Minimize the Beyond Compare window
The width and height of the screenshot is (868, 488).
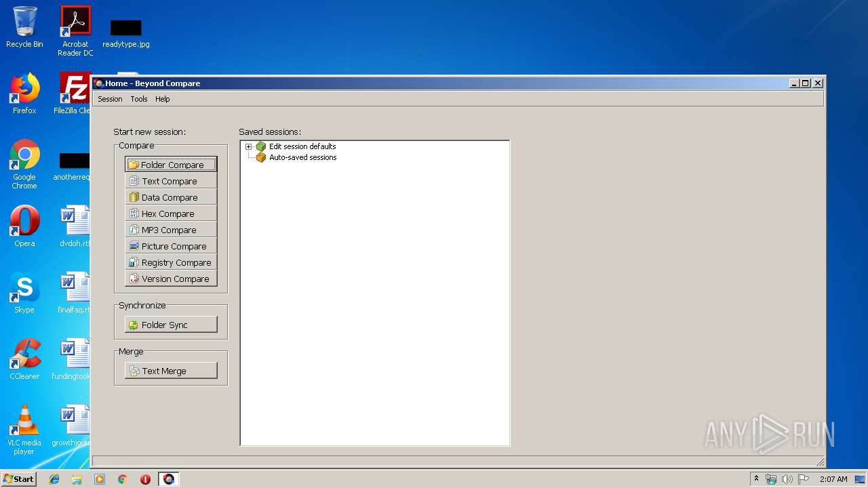click(x=794, y=83)
